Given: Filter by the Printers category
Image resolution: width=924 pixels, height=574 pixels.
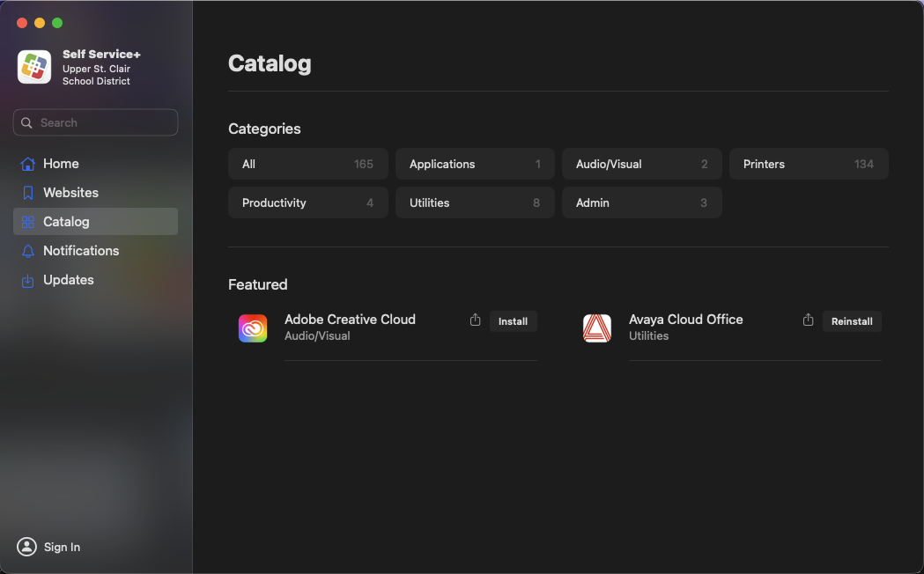Looking at the screenshot, I should 809,164.
